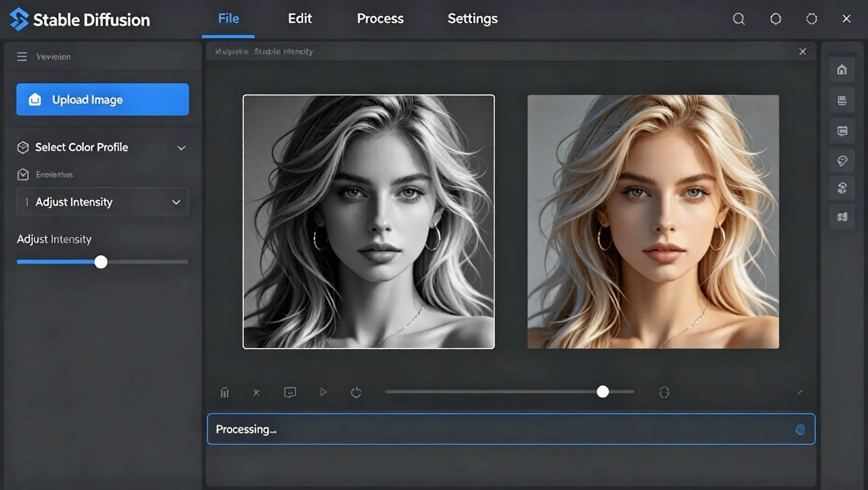Select the grayscale portrait thumbnail
The width and height of the screenshot is (868, 490).
[369, 221]
